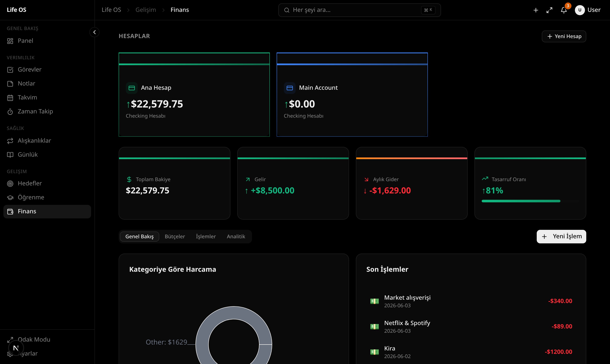Click the Kategoriye Göre Harcama heading
Viewport: 610px width, 364px height.
click(173, 269)
